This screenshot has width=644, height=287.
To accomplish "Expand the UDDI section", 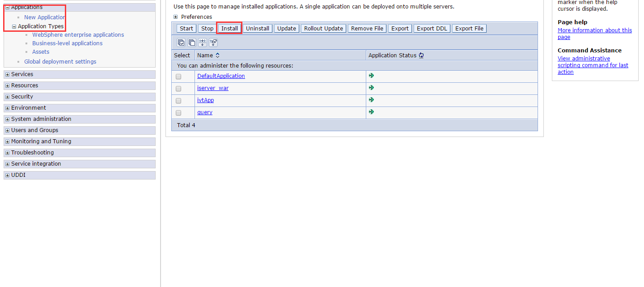I will (x=7, y=176).
